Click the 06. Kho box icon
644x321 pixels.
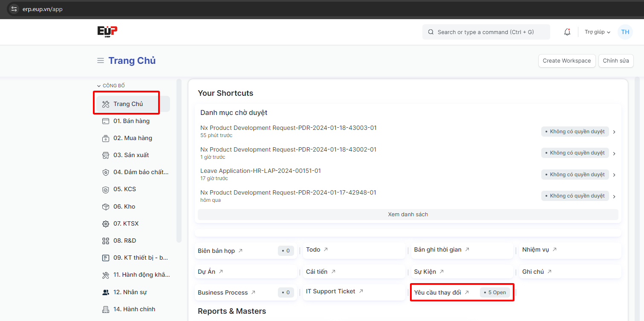tap(106, 206)
